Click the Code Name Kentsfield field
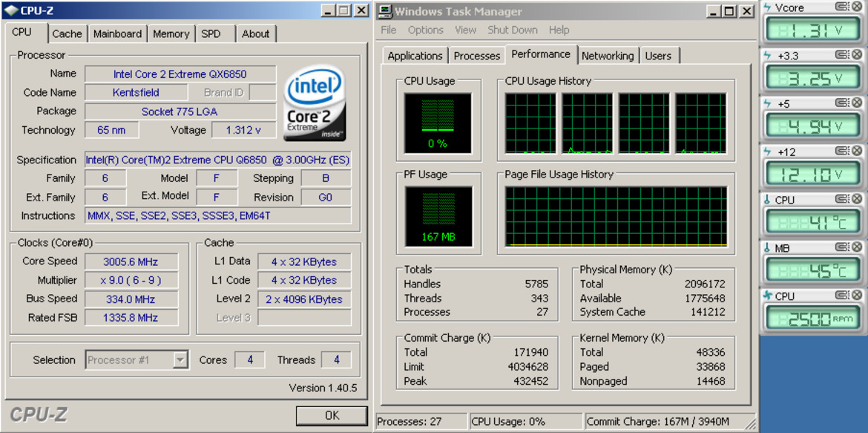The image size is (868, 433). click(x=137, y=93)
